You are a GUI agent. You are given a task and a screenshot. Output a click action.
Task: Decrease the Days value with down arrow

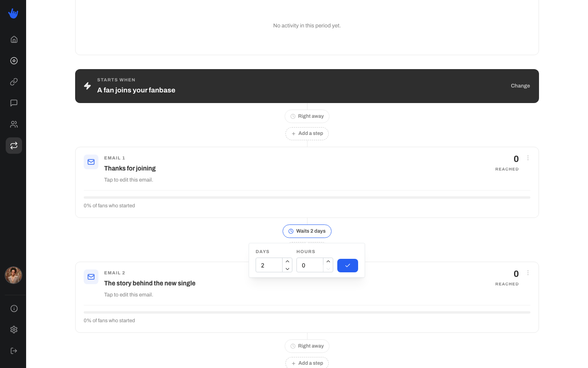pos(287,269)
